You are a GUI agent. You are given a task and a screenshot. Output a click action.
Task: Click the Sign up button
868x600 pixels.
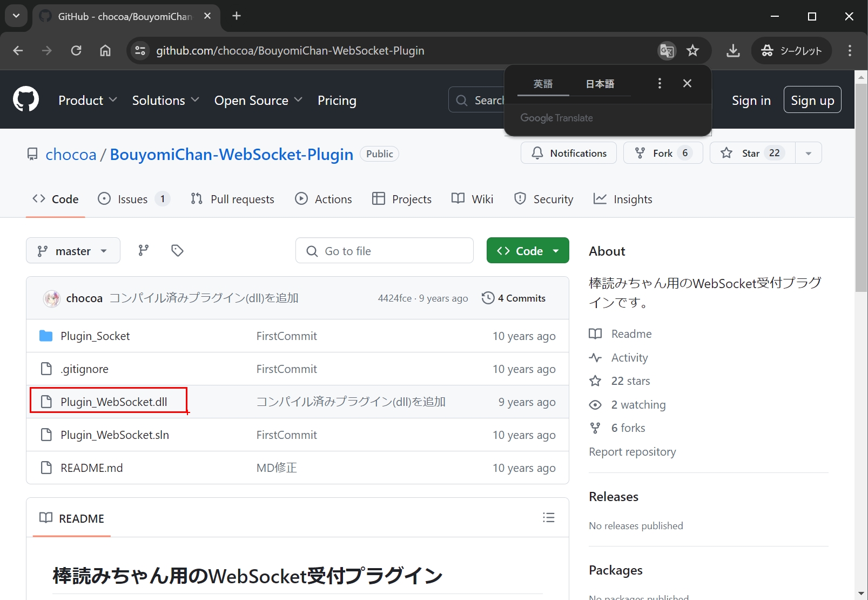tap(812, 100)
